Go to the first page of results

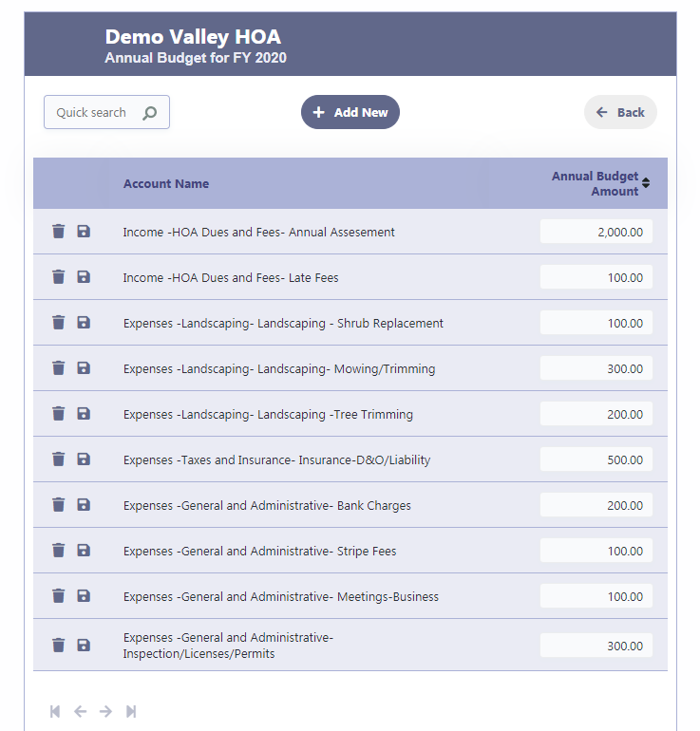[x=55, y=711]
